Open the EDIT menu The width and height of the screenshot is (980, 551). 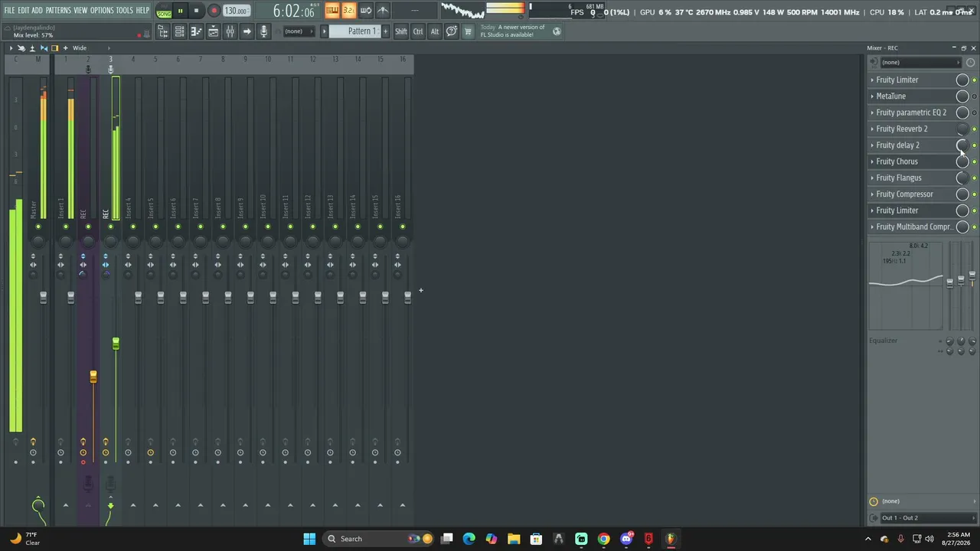tap(24, 11)
